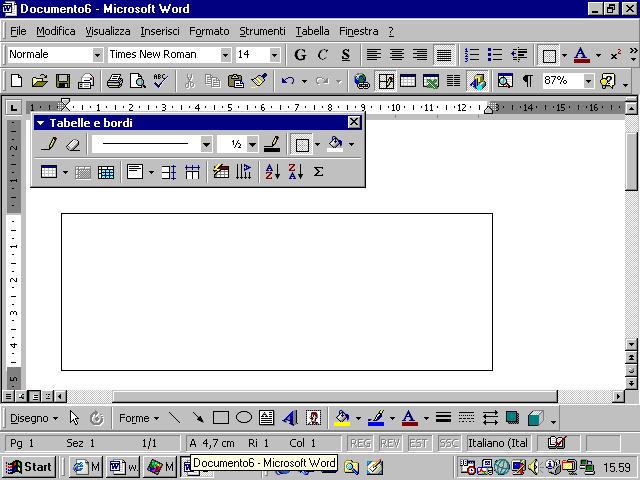Toggle show paragraph marks (¶)
The width and height of the screenshot is (640, 480).
coord(527,81)
